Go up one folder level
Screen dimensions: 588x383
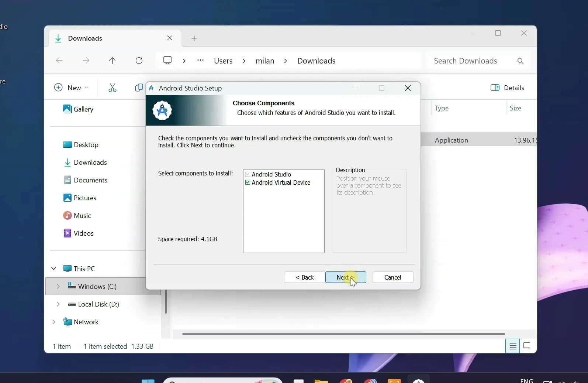[x=113, y=61]
